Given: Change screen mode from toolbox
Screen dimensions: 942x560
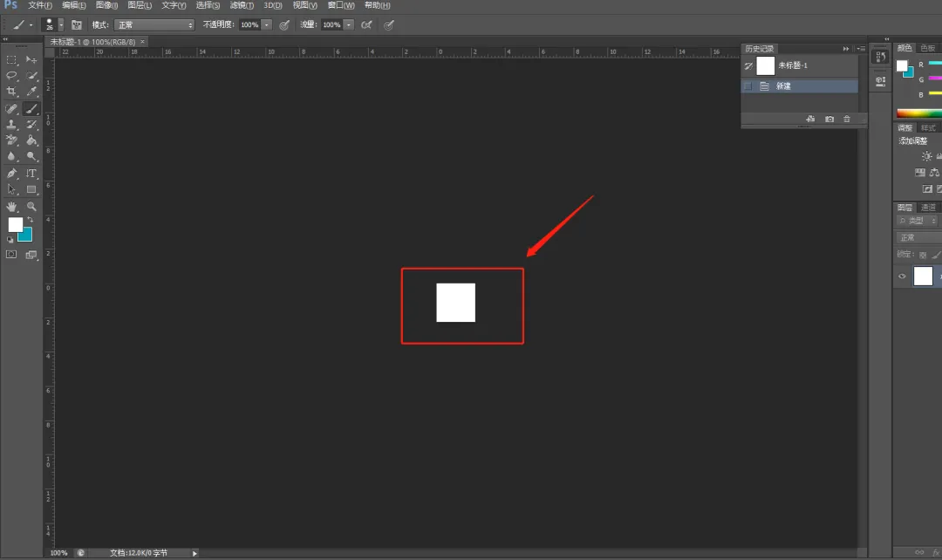Looking at the screenshot, I should coord(31,255).
